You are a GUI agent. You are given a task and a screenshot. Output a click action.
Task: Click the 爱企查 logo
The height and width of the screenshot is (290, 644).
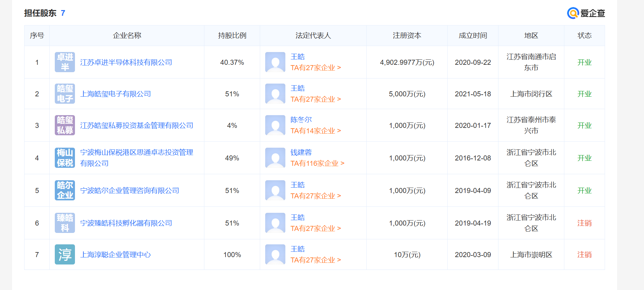click(x=586, y=13)
